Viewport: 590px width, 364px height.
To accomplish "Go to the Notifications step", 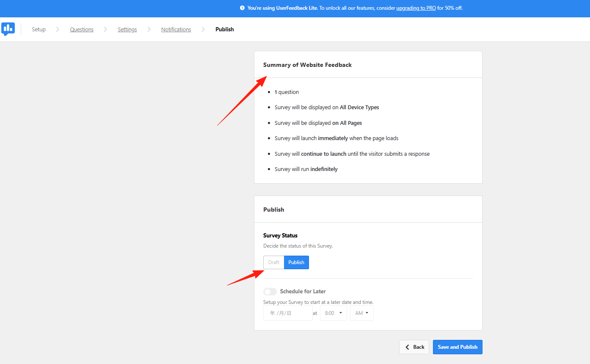I will (176, 29).
